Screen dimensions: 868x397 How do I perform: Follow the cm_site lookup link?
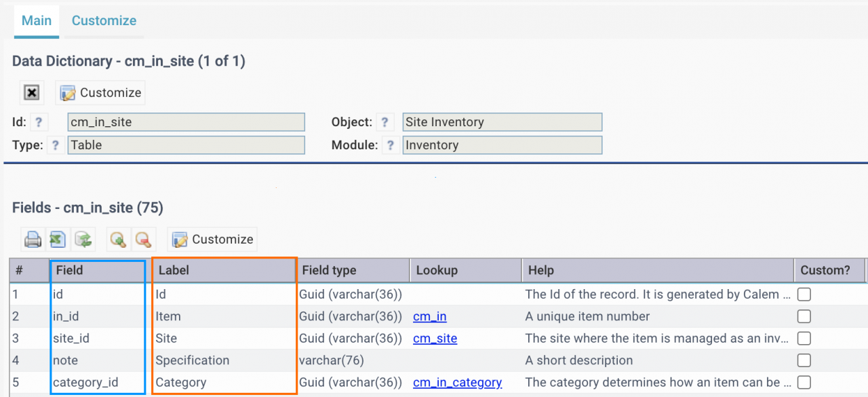[435, 338]
